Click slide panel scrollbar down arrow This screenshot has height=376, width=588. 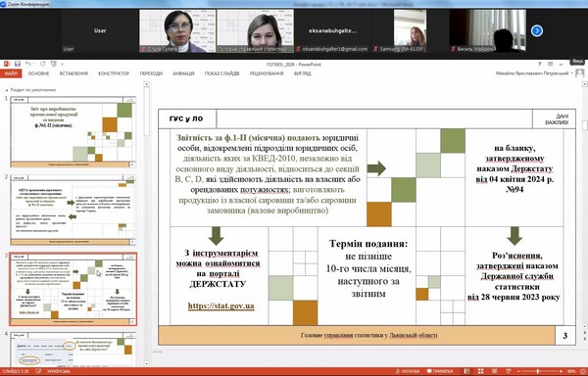[x=146, y=363]
